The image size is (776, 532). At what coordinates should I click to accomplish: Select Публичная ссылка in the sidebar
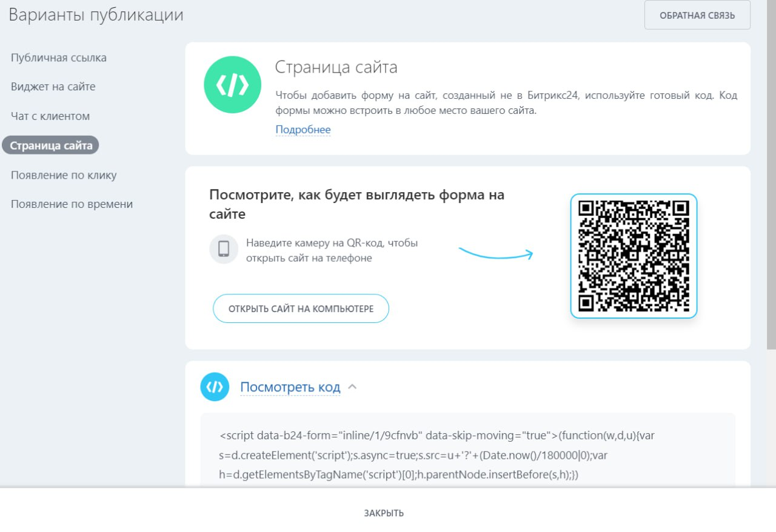click(59, 58)
